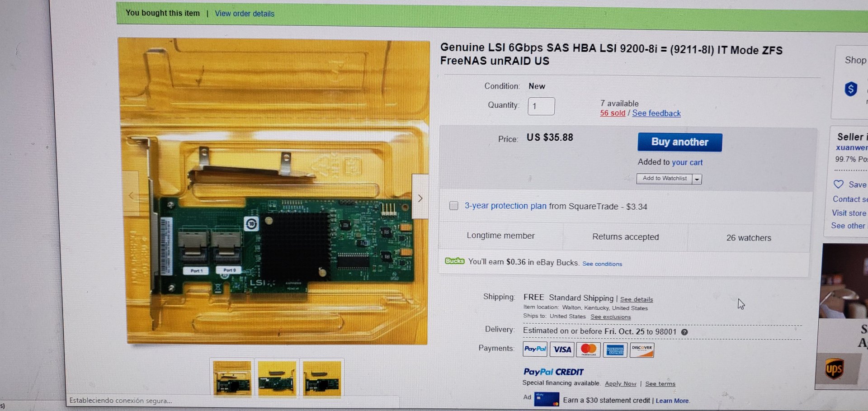
Task: Click the VISA payment icon
Action: click(562, 350)
